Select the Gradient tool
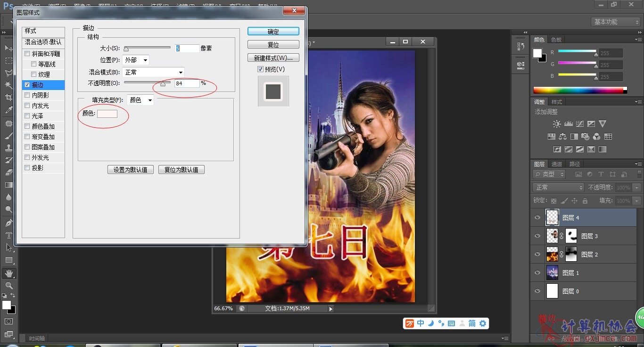Image resolution: width=644 pixels, height=347 pixels. (x=9, y=185)
